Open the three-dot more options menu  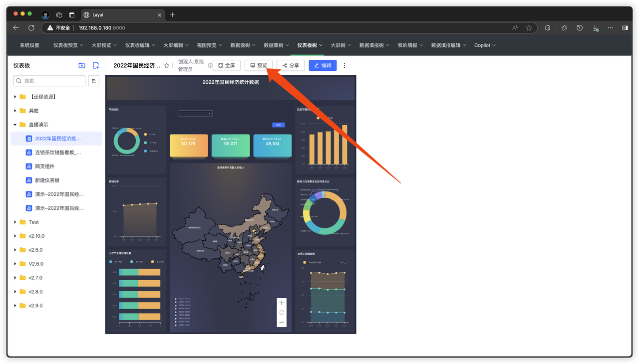click(x=344, y=65)
